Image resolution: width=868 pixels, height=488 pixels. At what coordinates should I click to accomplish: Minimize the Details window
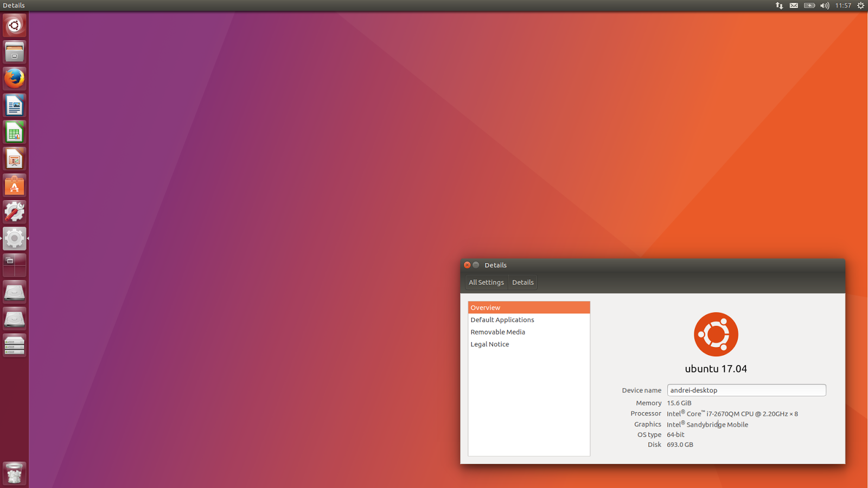[476, 265]
